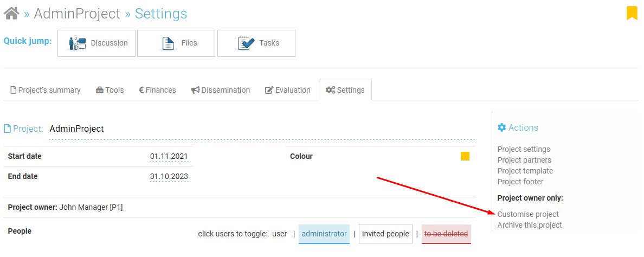Click the yellow bookmark icon
Image resolution: width=644 pixels, height=257 pixels.
tap(632, 13)
